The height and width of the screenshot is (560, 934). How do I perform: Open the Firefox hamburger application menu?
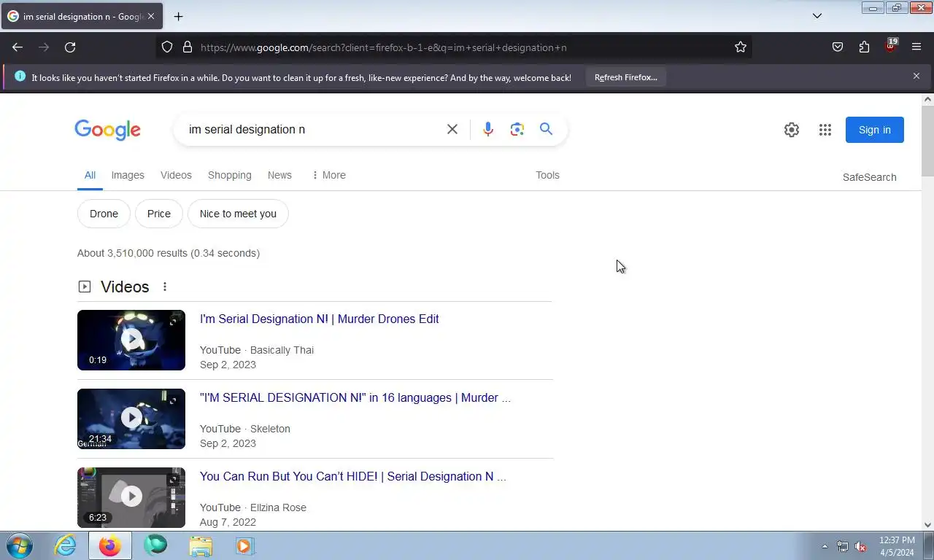coord(916,47)
